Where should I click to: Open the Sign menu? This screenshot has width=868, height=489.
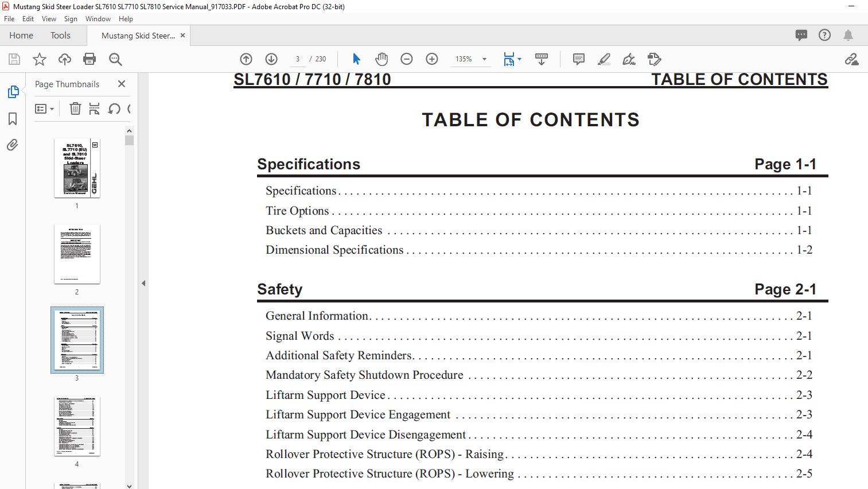point(71,19)
